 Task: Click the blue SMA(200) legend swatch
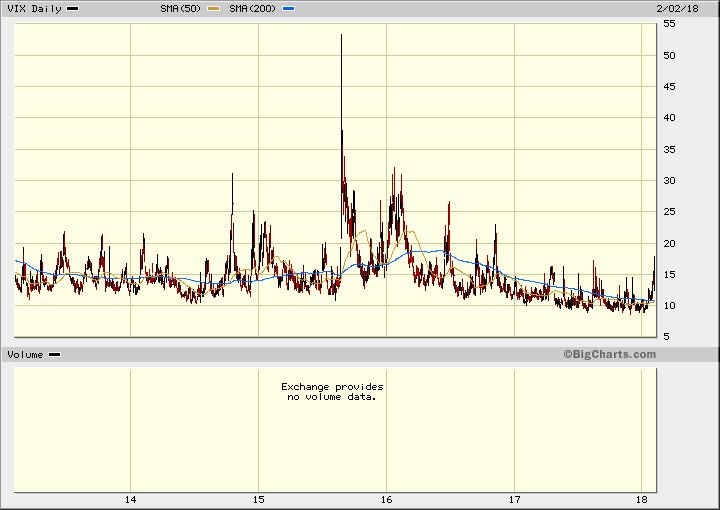(289, 9)
